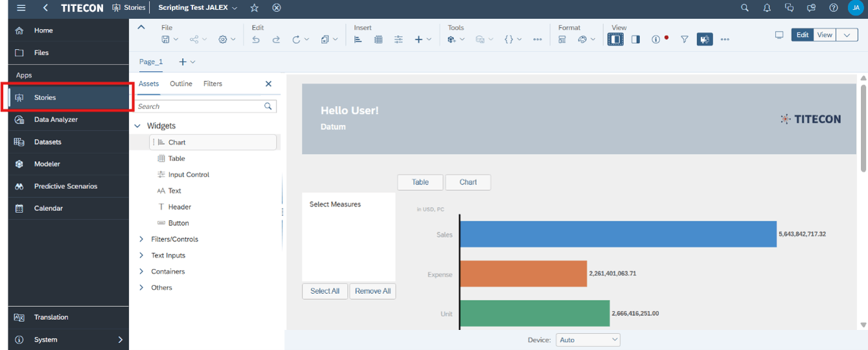
Task: Open JA user profile avatar
Action: (x=855, y=8)
